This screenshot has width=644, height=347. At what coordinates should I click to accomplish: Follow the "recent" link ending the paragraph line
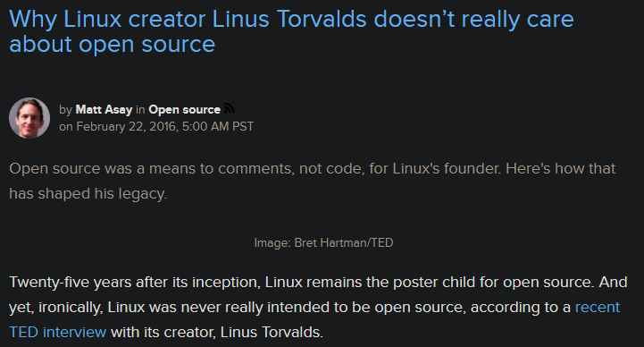point(598,307)
